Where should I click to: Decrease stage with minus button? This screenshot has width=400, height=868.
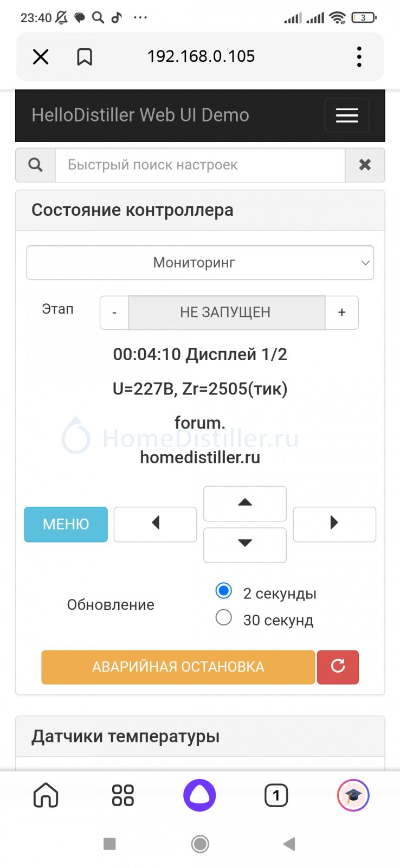click(114, 312)
